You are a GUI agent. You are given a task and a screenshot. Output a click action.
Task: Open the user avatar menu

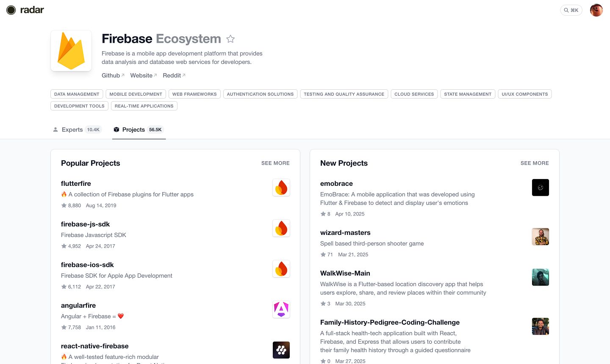point(596,10)
